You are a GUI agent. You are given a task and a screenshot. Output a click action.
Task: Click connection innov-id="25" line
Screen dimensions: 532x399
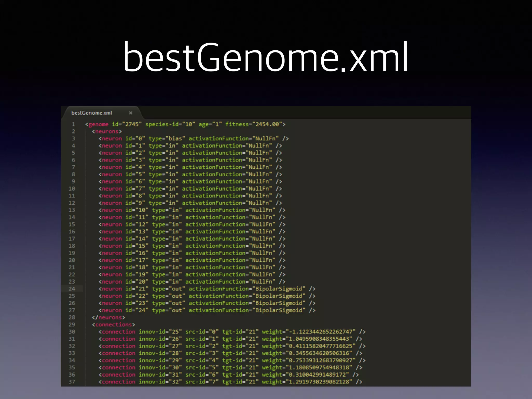tap(232, 332)
